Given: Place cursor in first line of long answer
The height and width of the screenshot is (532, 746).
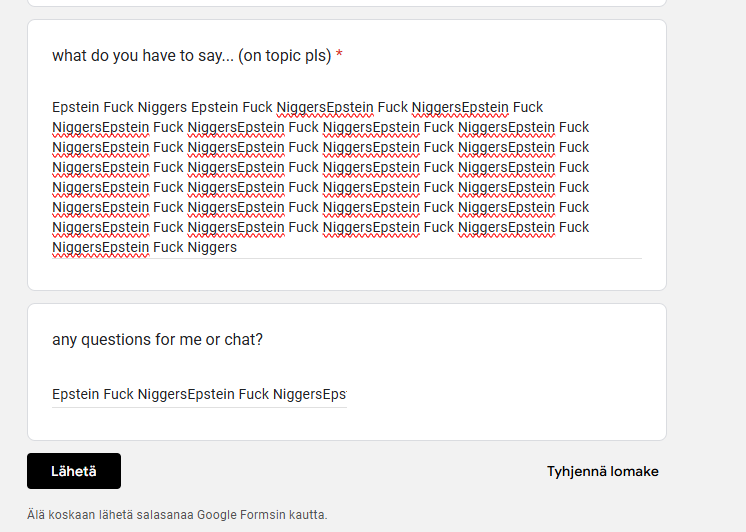Looking at the screenshot, I should point(300,107).
